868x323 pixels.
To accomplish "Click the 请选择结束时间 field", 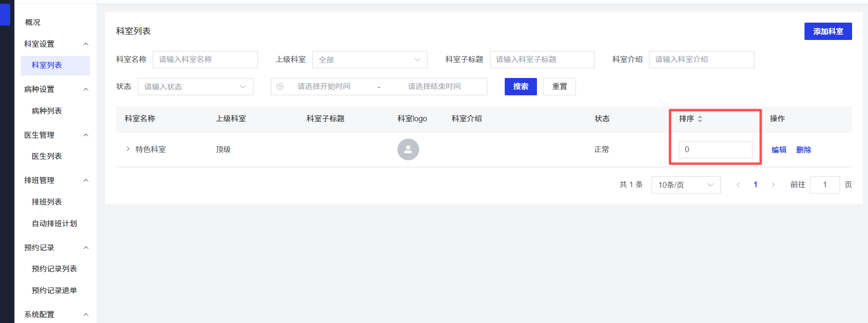I will click(434, 87).
